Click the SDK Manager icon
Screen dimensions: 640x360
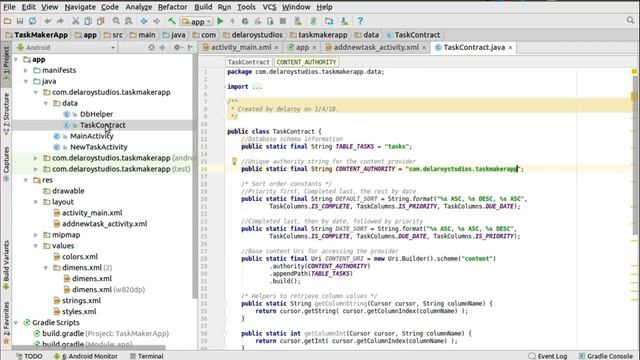(x=344, y=21)
